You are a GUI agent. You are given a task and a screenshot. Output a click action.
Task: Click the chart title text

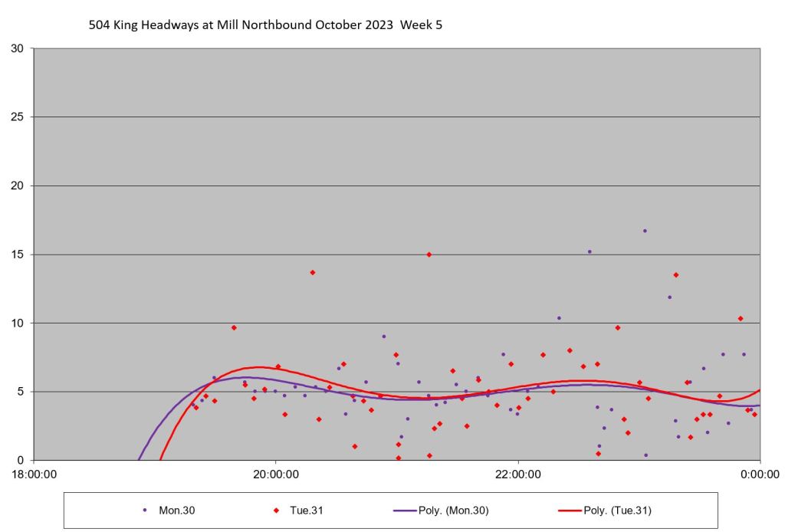pyautogui.click(x=266, y=25)
